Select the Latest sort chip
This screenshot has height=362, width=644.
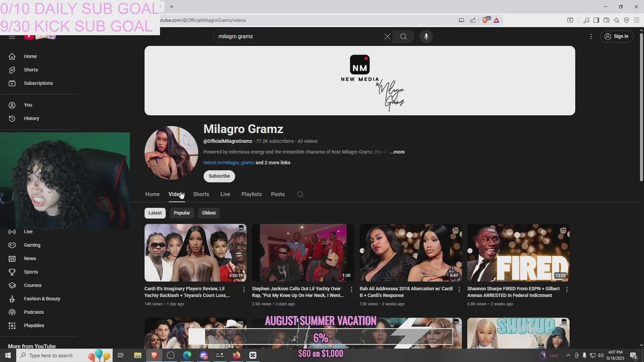pyautogui.click(x=155, y=213)
